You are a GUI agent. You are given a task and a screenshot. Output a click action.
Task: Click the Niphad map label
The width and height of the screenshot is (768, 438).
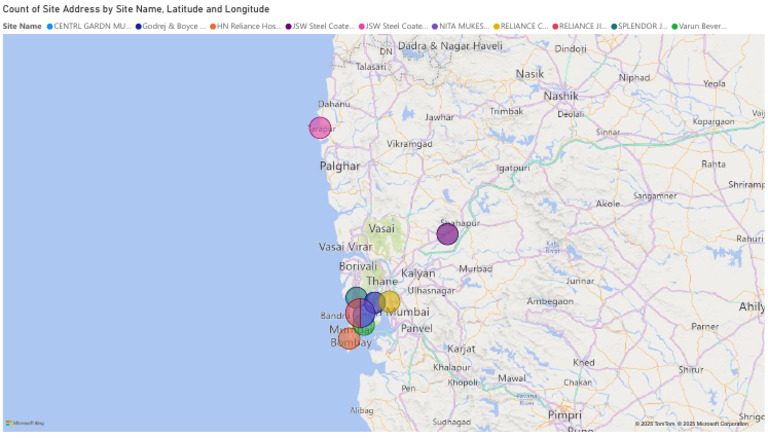click(x=634, y=78)
